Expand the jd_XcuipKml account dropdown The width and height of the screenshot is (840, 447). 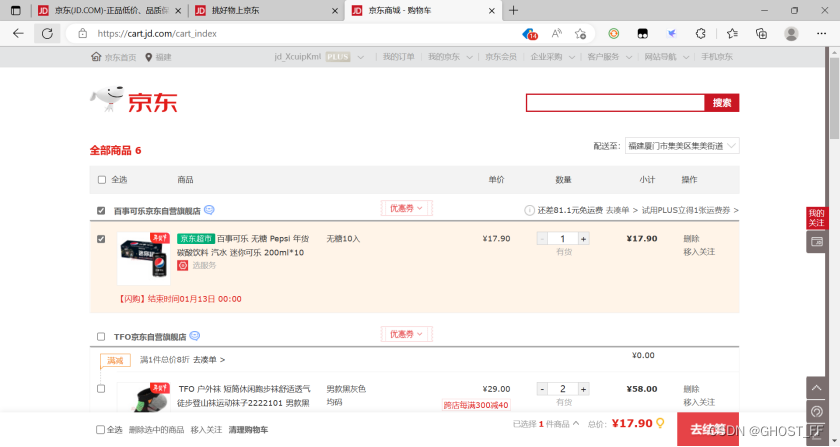361,57
